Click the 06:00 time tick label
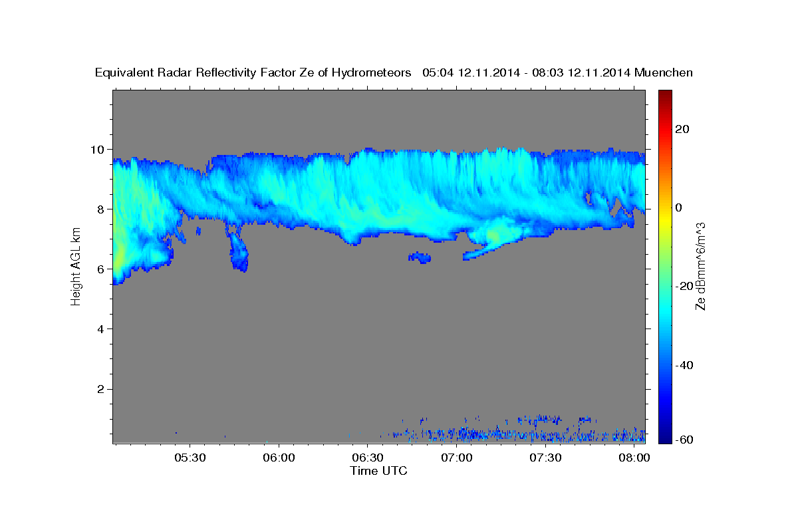The height and width of the screenshot is (532, 798). pos(278,458)
